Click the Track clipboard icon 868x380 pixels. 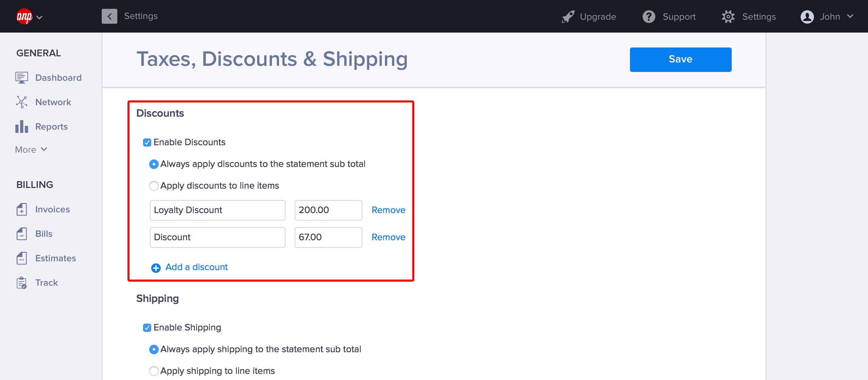(21, 283)
